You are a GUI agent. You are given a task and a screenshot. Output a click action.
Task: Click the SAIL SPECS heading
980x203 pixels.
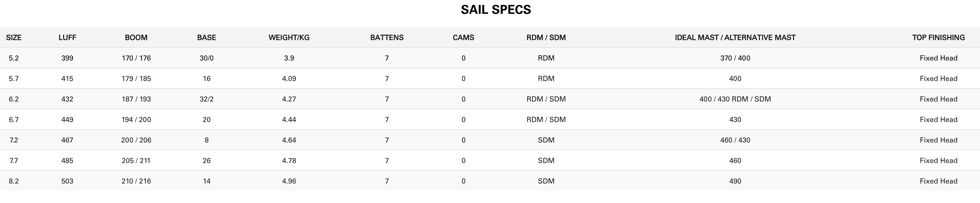(x=496, y=9)
